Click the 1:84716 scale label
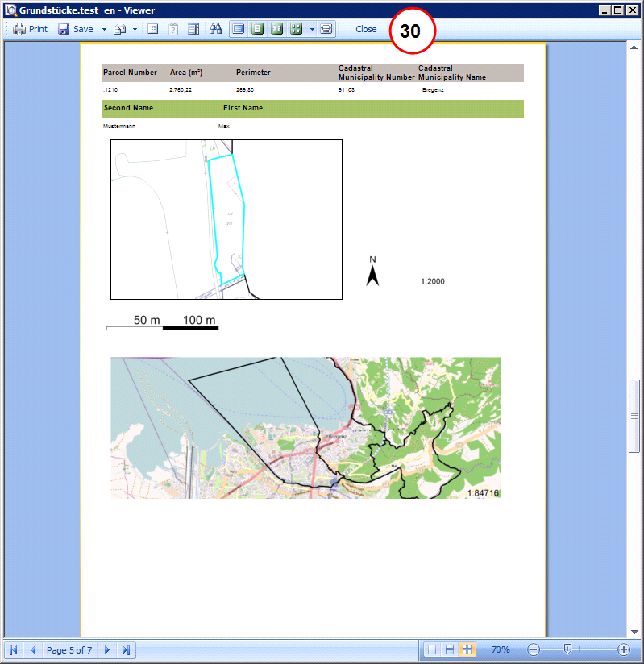The image size is (644, 664). (x=483, y=493)
